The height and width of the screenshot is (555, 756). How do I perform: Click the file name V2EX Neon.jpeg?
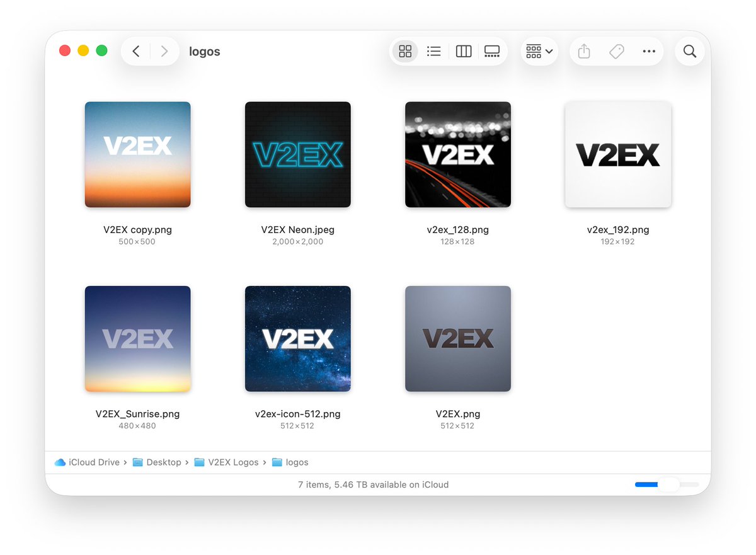click(x=298, y=230)
